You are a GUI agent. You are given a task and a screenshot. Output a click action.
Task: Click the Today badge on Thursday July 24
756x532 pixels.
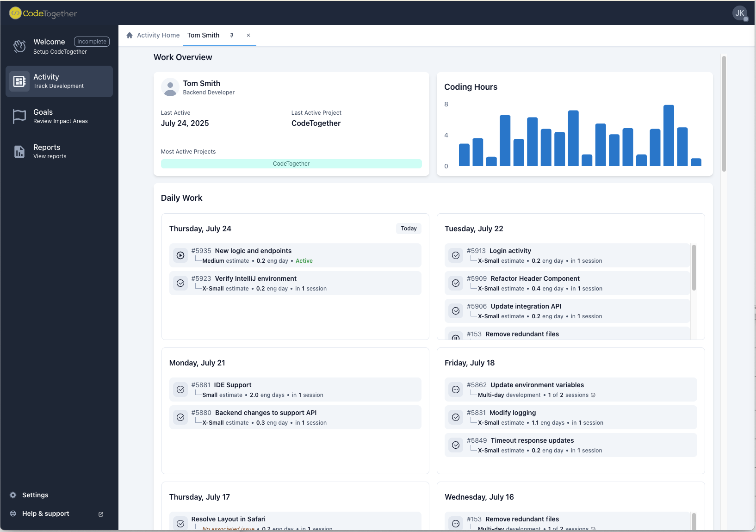[x=409, y=229]
